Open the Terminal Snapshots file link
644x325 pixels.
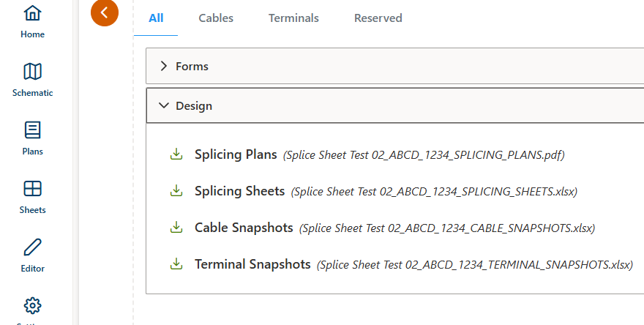(x=252, y=264)
